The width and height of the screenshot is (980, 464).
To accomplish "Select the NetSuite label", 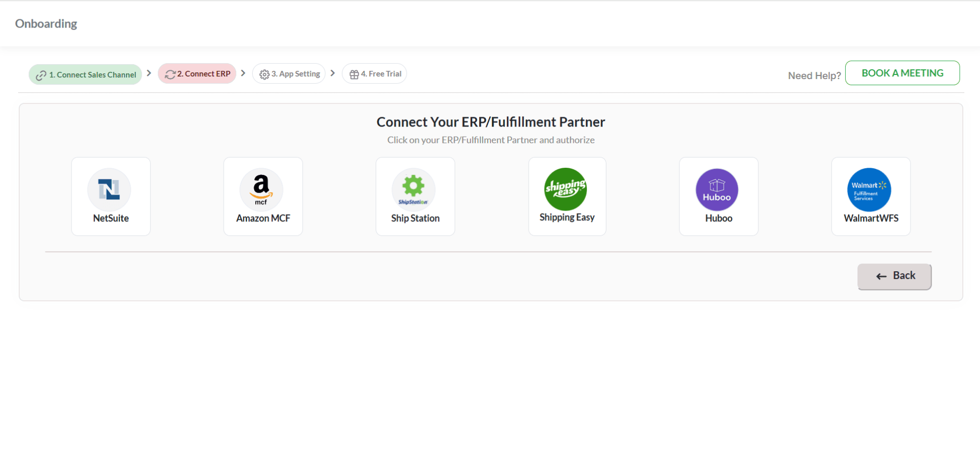I will pyautogui.click(x=111, y=218).
